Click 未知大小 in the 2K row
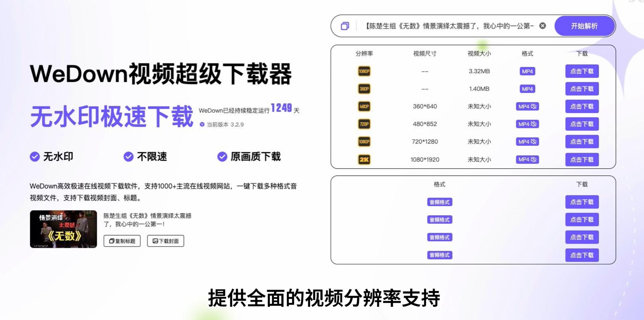This screenshot has width=644, height=320. 479,160
